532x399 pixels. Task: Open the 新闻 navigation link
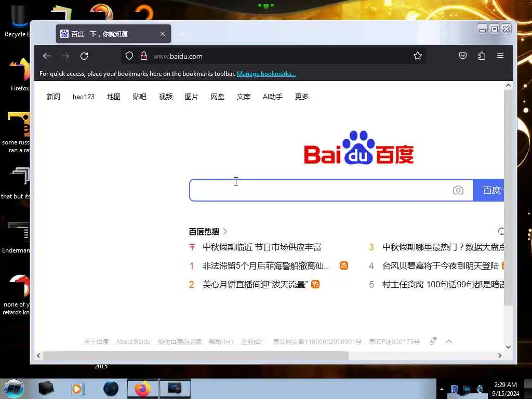[x=54, y=97]
